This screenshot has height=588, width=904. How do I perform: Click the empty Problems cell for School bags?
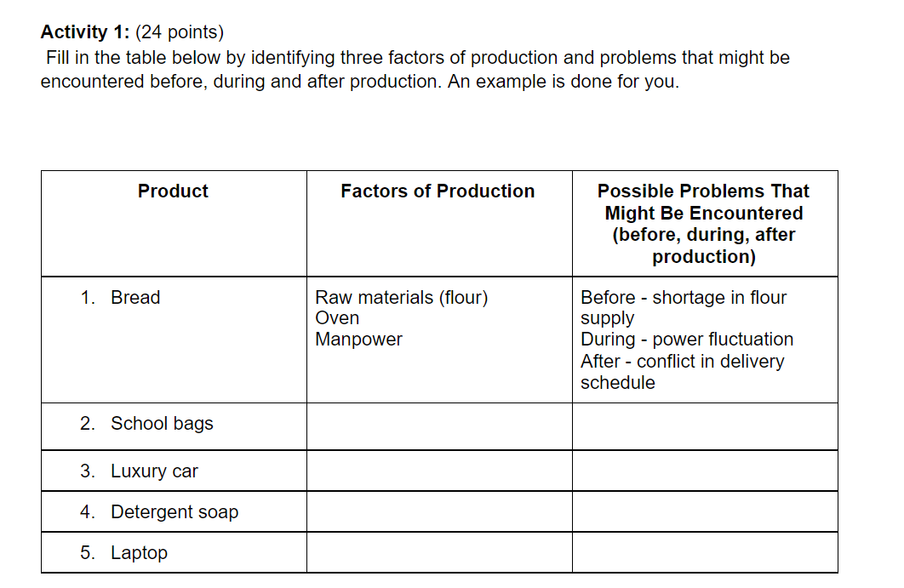point(705,426)
